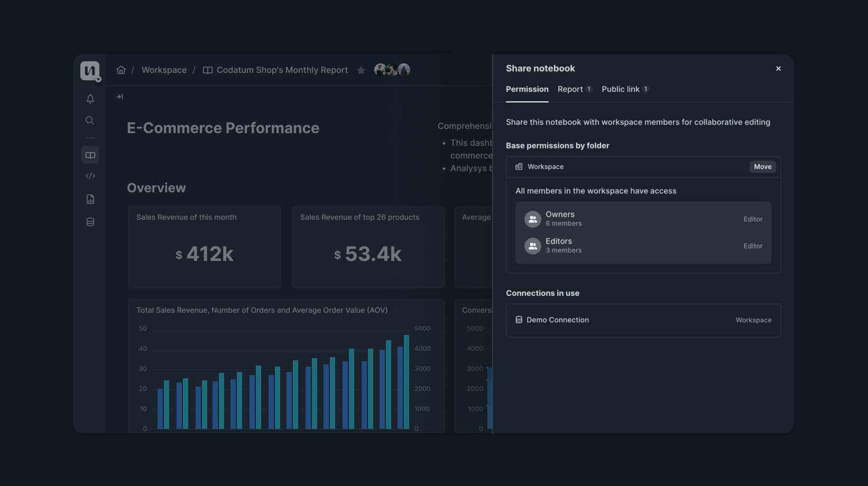Viewport: 868px width, 486px height.
Task: Click the book icon in the breadcrumb
Action: [208, 70]
